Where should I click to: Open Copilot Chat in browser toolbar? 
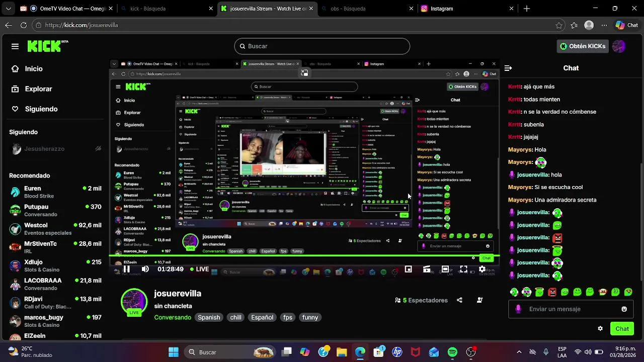pos(627,25)
